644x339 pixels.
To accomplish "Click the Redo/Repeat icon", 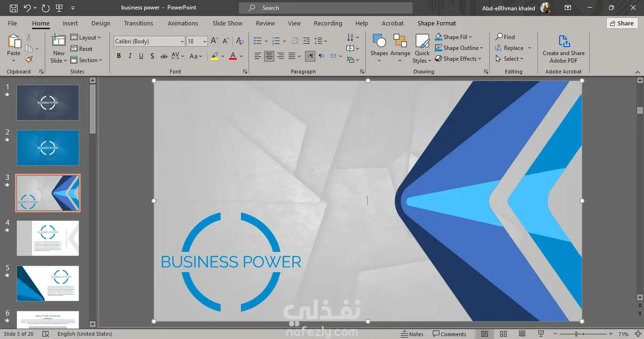I will pos(45,8).
